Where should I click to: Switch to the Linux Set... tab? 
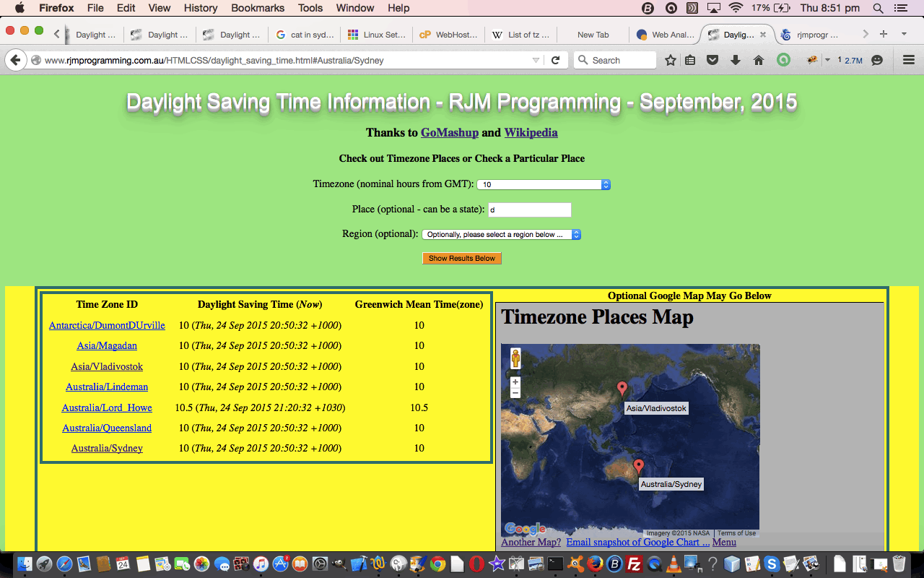tap(376, 35)
